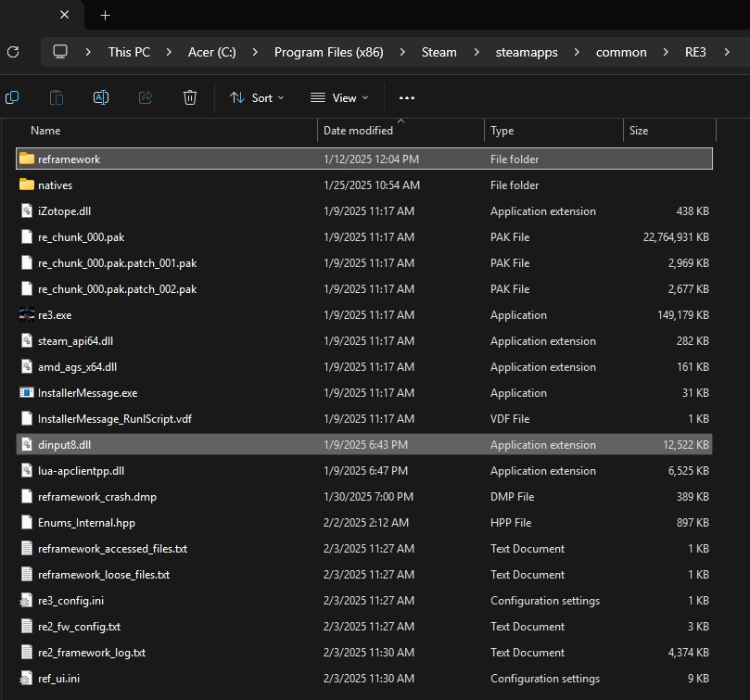Screen dimensions: 750x700
Task: Expand the chevron before This PC
Action: [88, 52]
